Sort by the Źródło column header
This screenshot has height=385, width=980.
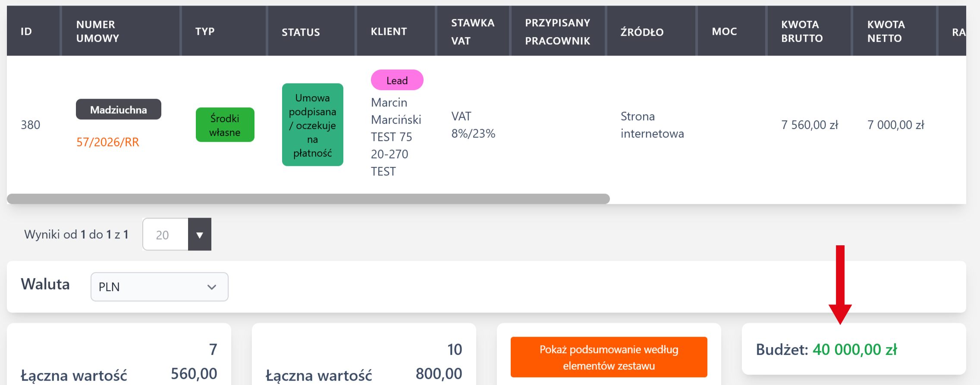pyautogui.click(x=642, y=32)
